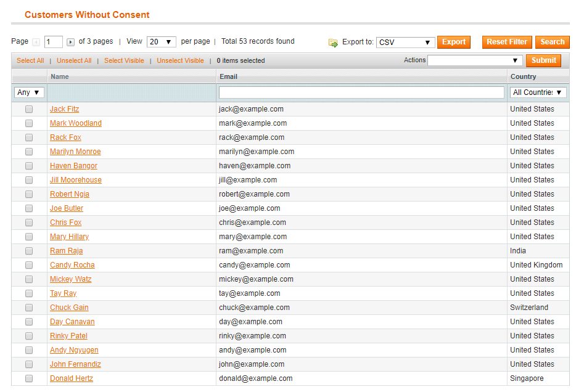The width and height of the screenshot is (584, 392).
Task: Open the Actions dropdown
Action: (x=474, y=60)
